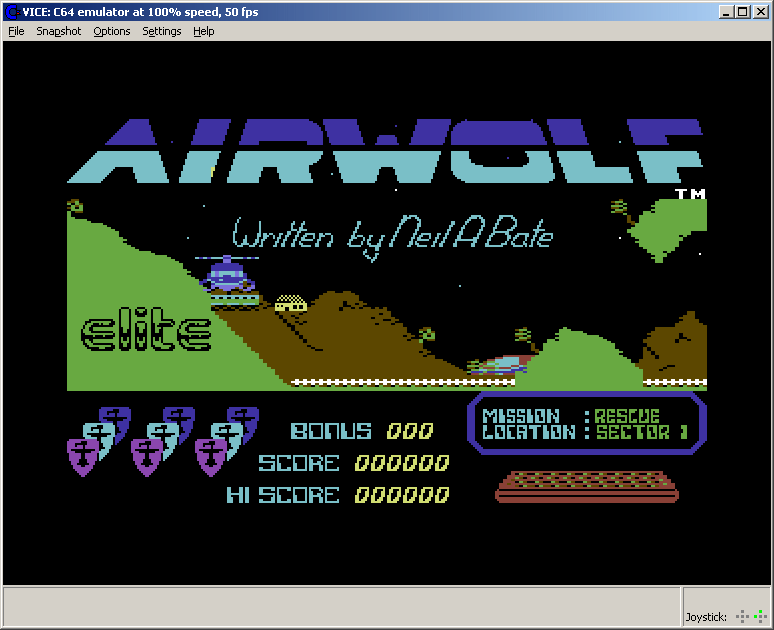
Task: Click the Mission Rescue Sector 1 panel
Action: pyautogui.click(x=586, y=423)
